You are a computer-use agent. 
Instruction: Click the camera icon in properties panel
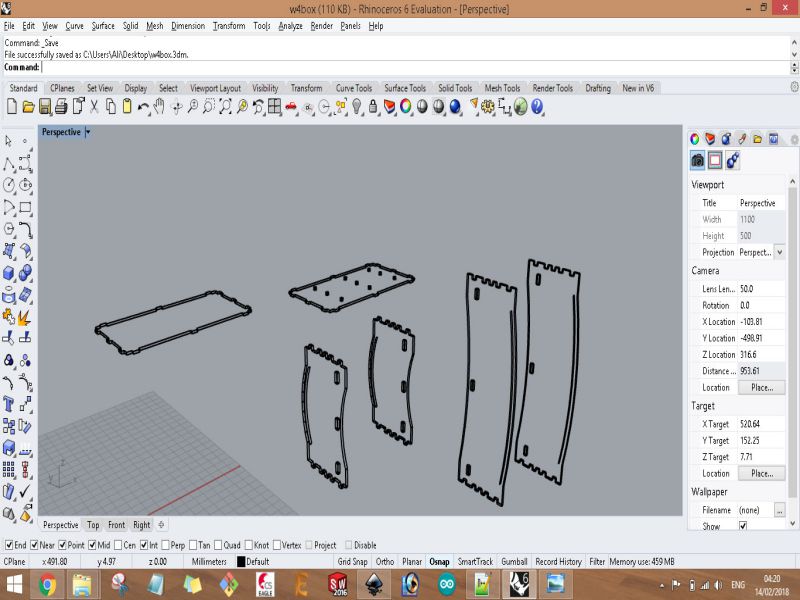click(698, 160)
